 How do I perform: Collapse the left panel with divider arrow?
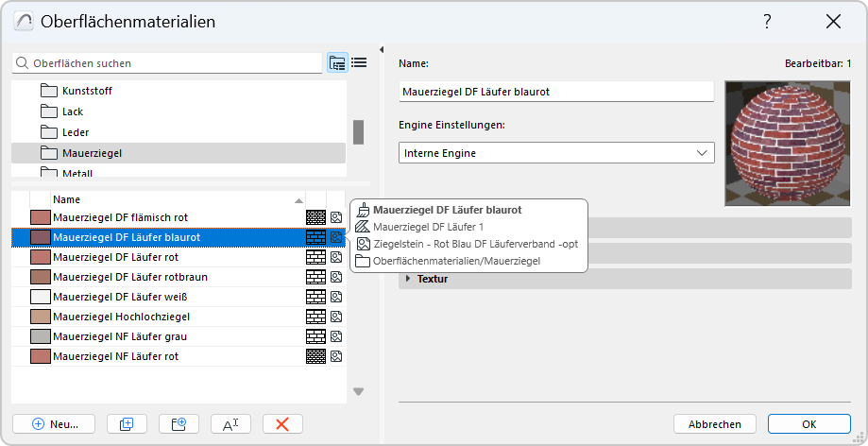click(382, 50)
